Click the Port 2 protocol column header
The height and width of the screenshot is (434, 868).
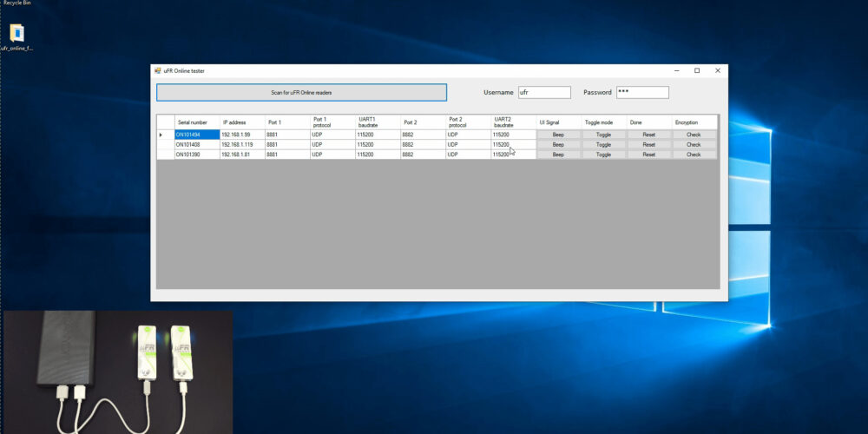click(469, 122)
